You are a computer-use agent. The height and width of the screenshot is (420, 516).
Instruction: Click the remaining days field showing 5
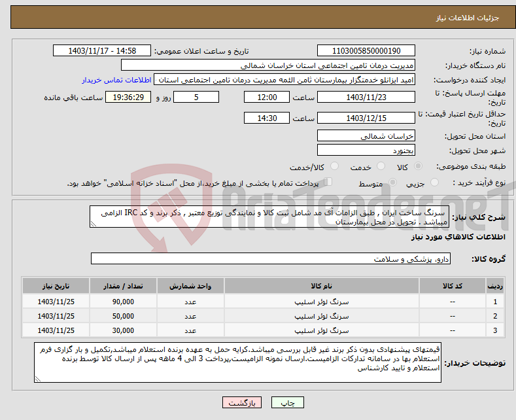pos(196,97)
